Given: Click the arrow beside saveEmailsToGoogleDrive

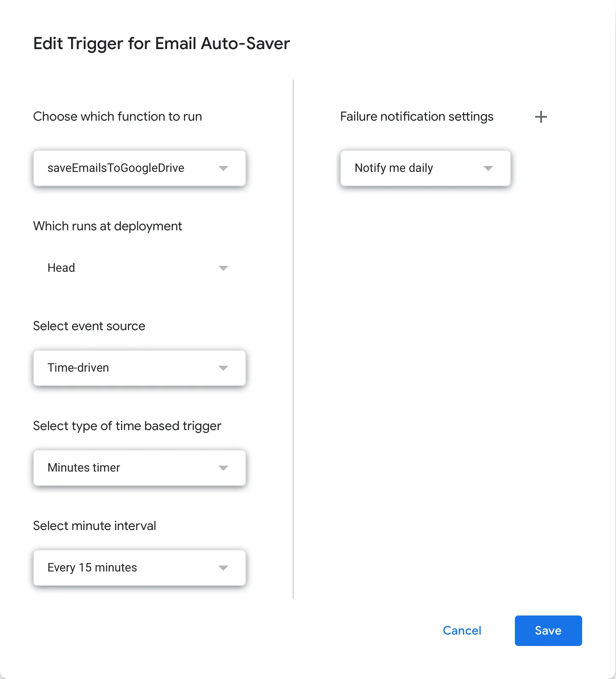Looking at the screenshot, I should (x=223, y=168).
